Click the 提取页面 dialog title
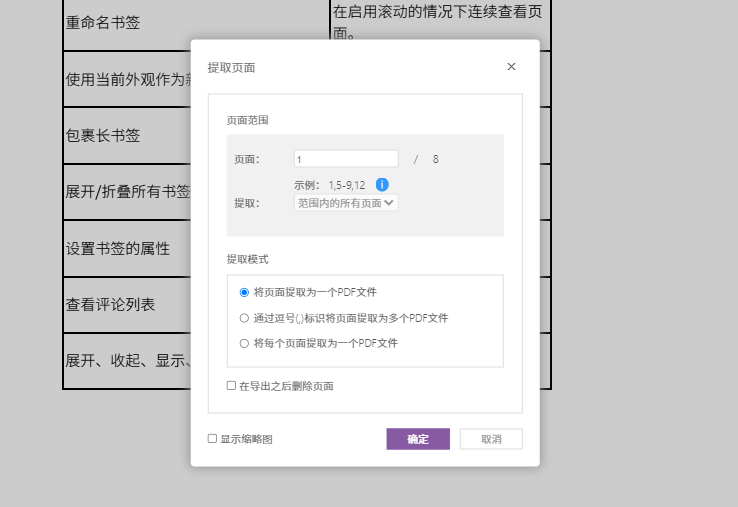This screenshot has width=738, height=507. pyautogui.click(x=231, y=68)
